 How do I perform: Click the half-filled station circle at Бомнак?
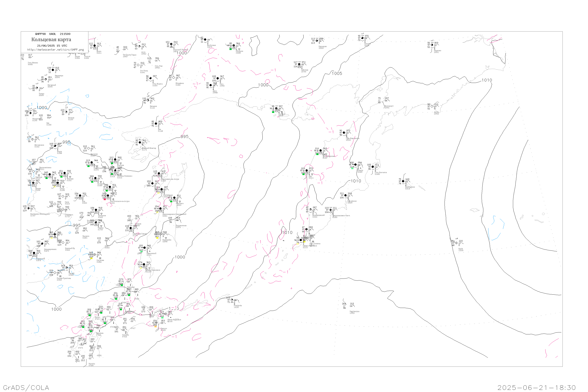pos(66,112)
